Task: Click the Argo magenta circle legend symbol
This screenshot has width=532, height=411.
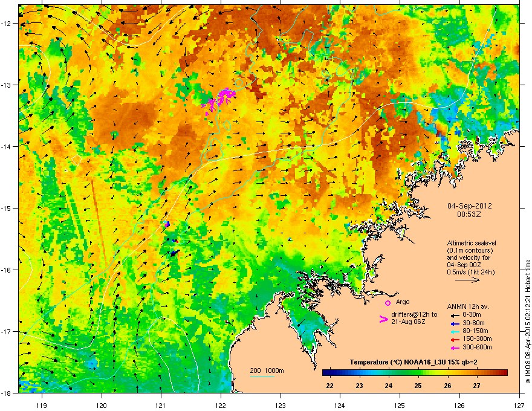Action: pyautogui.click(x=388, y=303)
